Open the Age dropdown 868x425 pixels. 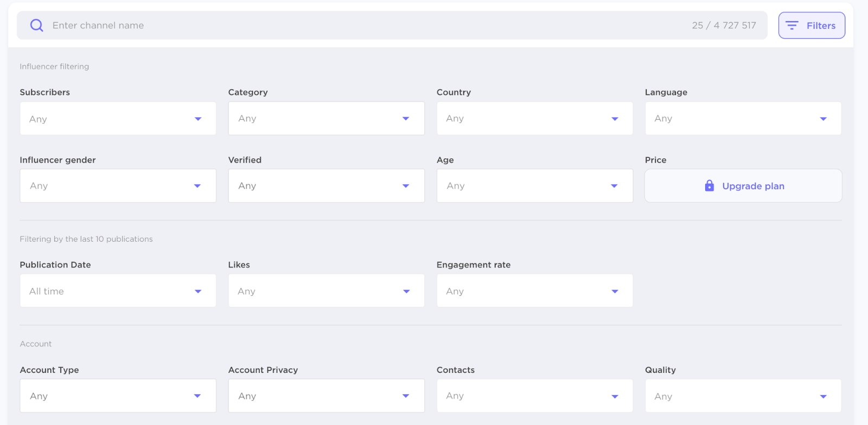tap(534, 186)
